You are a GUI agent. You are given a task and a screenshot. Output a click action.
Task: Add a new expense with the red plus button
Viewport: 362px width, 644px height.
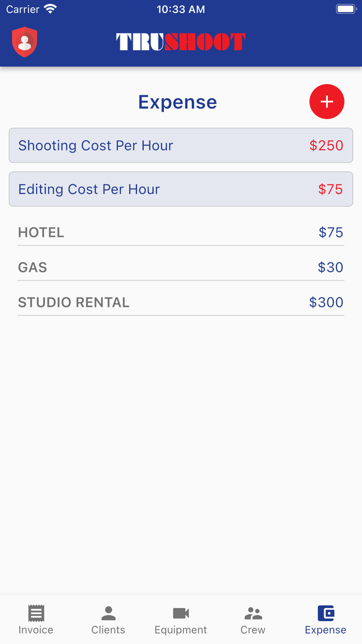[x=327, y=101]
